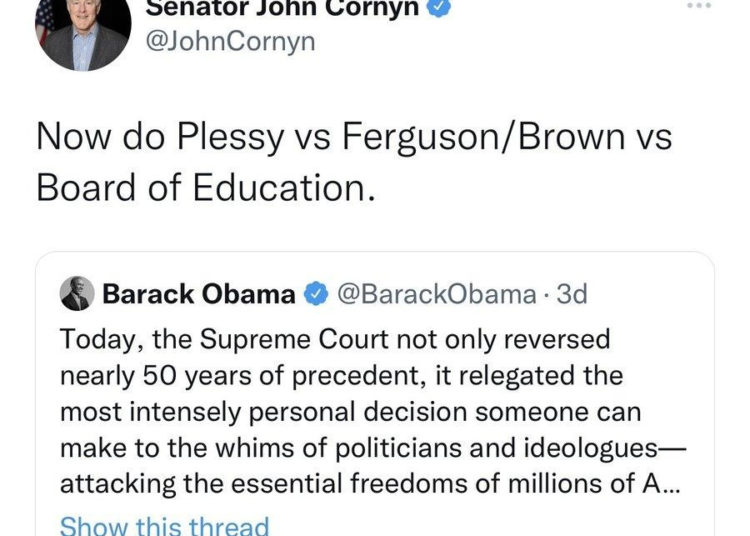Click the verified badge next to Barack Obama

(316, 294)
